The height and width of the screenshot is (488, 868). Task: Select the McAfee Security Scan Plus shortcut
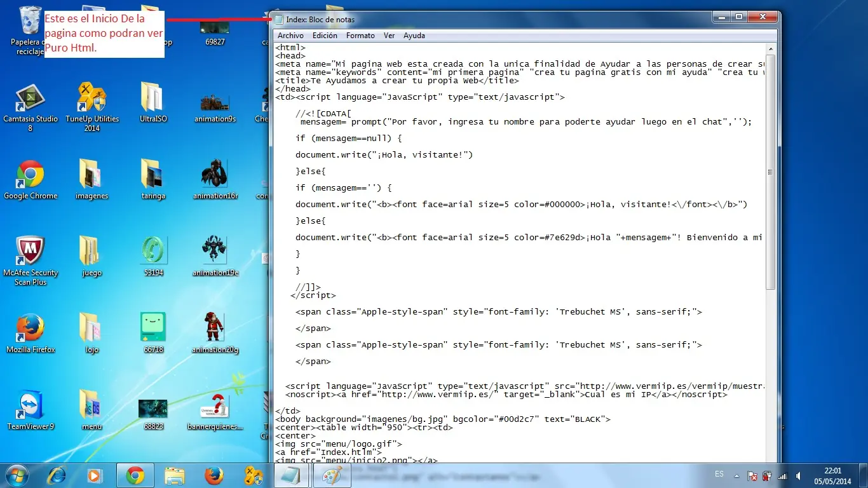(x=31, y=262)
